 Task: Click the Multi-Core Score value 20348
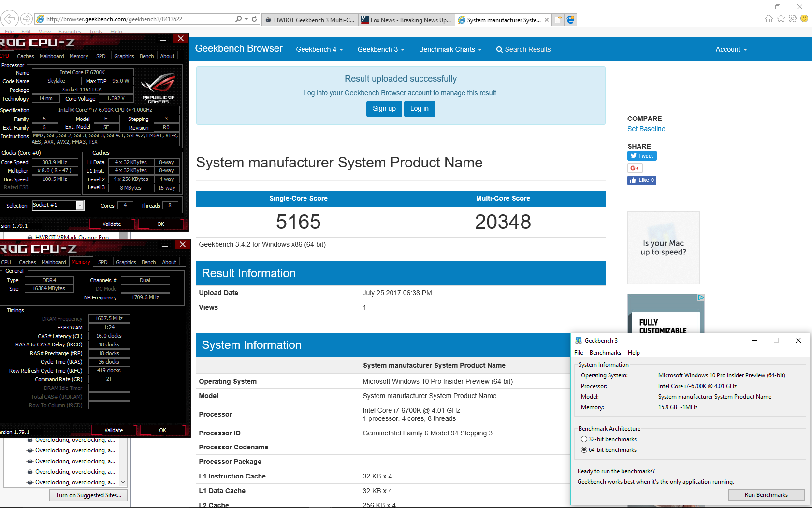[503, 222]
